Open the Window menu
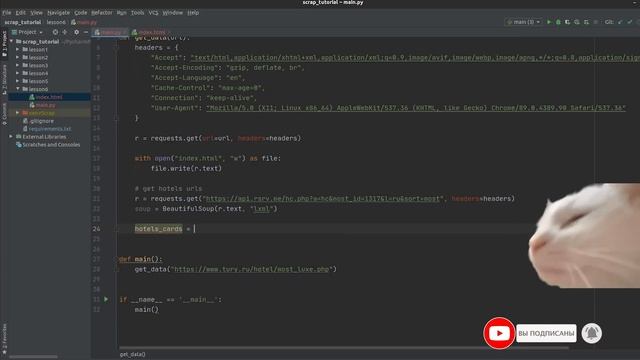Screen dimensions: 640x360 tap(173, 13)
